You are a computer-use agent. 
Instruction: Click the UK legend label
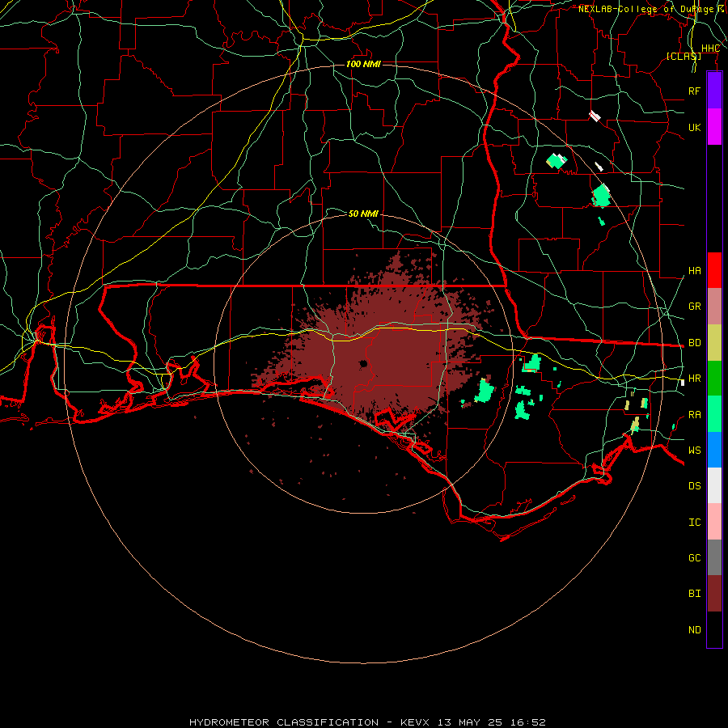coord(694,127)
